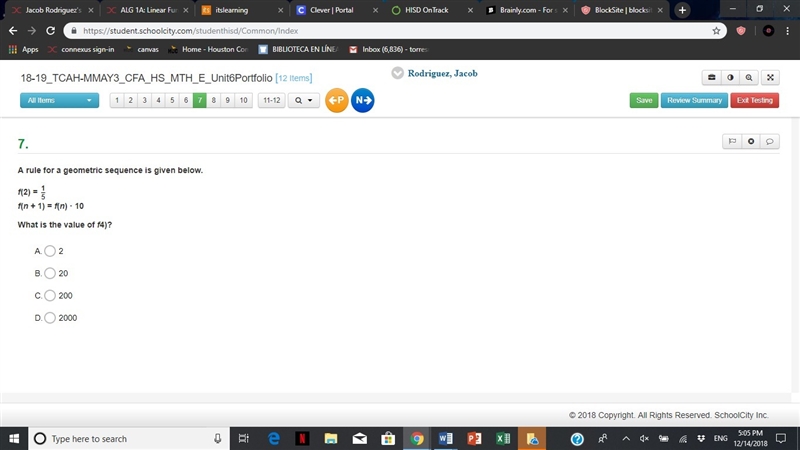The image size is (800, 450).
Task: Open Netflix from the taskbar
Action: (302, 439)
